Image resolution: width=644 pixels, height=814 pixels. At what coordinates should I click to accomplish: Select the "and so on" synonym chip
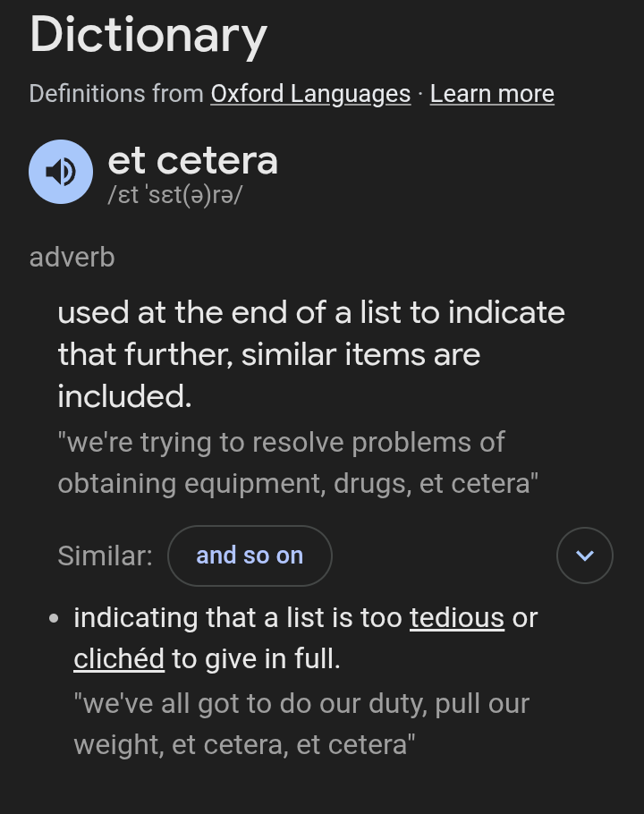[250, 555]
